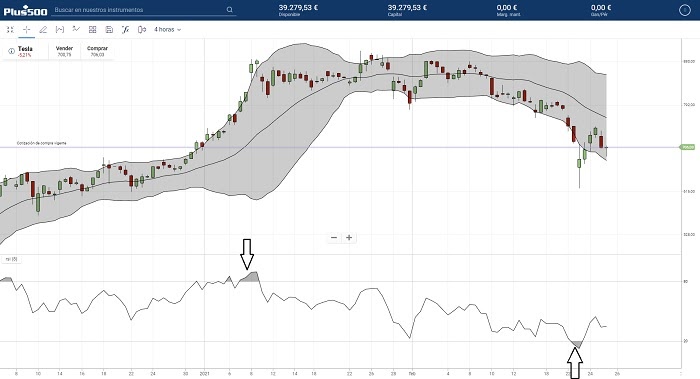Click the compare instruments toolbar icon

pyautogui.click(x=142, y=29)
